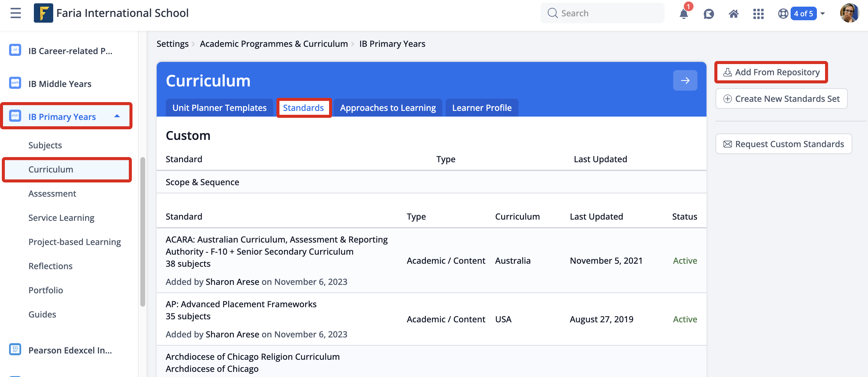This screenshot has height=377, width=868.
Task: Click the Curriculum panel arrow button
Action: 685,80
